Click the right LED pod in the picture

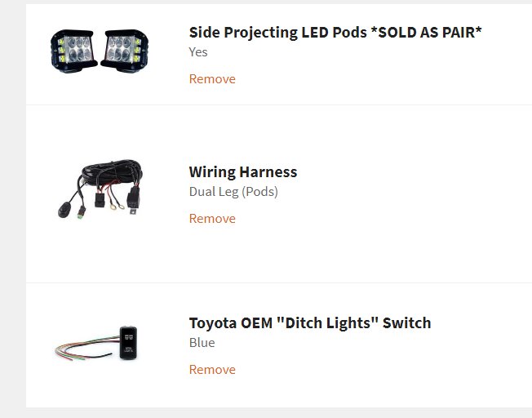tap(126, 51)
